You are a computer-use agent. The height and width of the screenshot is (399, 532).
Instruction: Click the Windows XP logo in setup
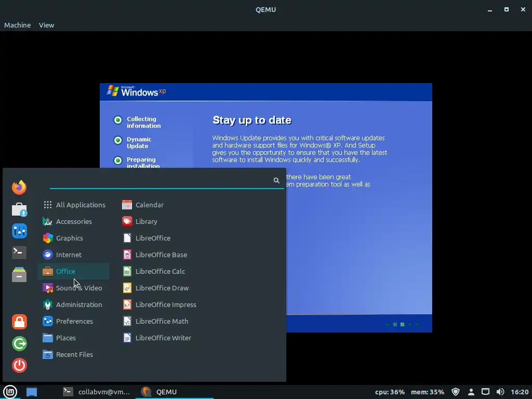coord(137,91)
